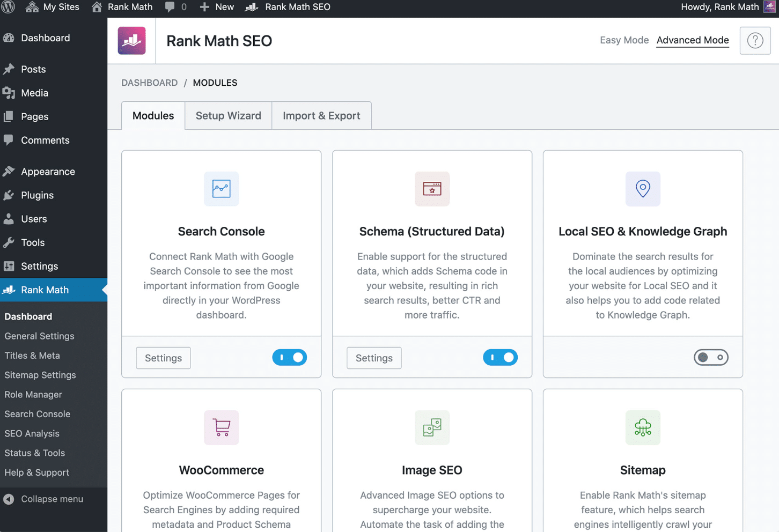Click the Dashboard gauge icon in sidebar

(x=9, y=38)
